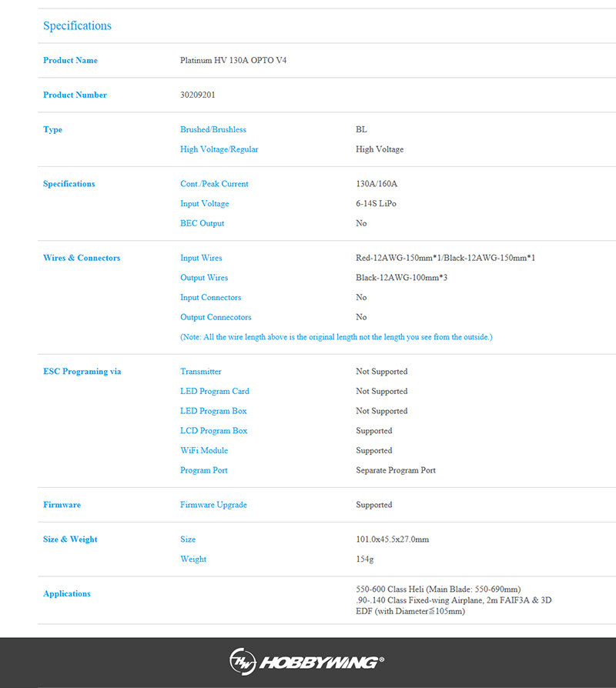Screen dimensions: 616x688
Task: Click Not Supported beside LED Program Card
Action: [x=382, y=392]
